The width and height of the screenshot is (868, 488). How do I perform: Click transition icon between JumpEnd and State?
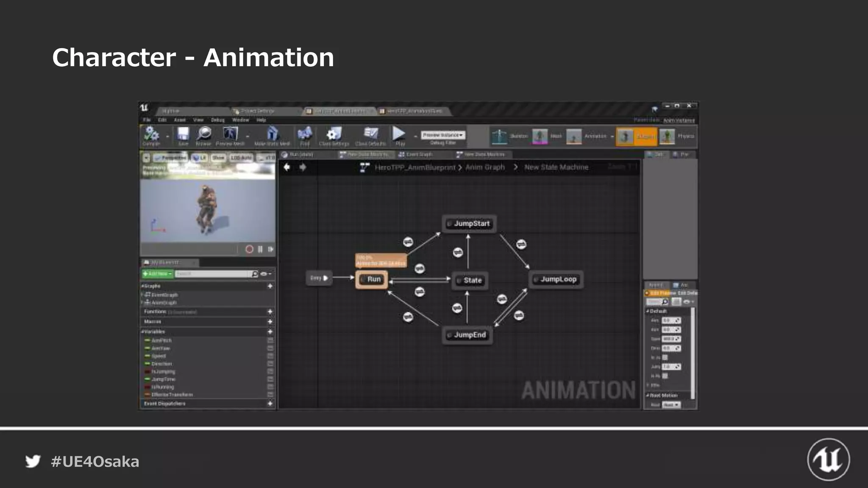(457, 308)
